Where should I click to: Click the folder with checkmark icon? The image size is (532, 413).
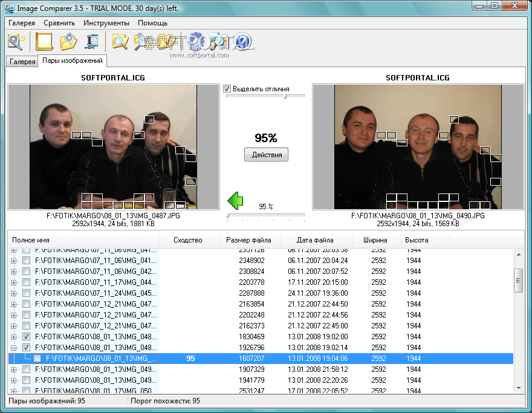pos(165,42)
